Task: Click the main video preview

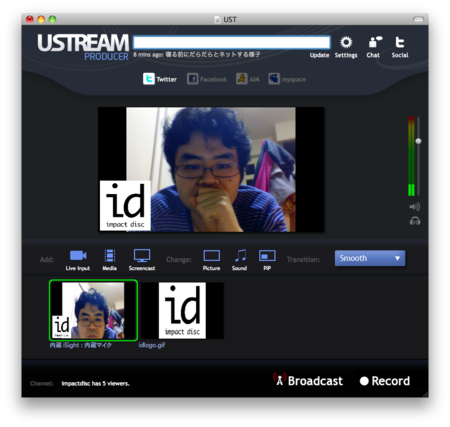Action: point(211,169)
